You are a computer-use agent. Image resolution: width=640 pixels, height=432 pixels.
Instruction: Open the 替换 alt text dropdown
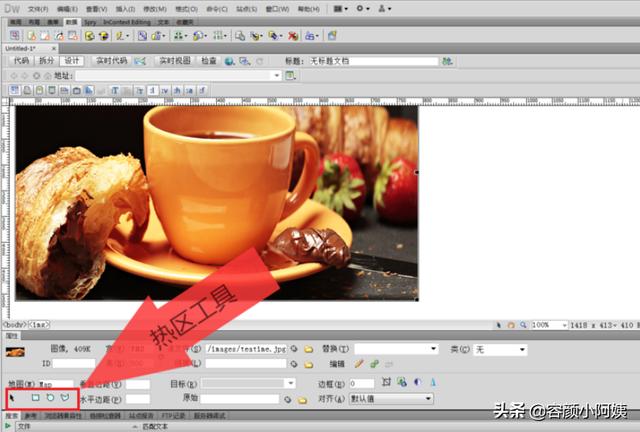(396, 349)
